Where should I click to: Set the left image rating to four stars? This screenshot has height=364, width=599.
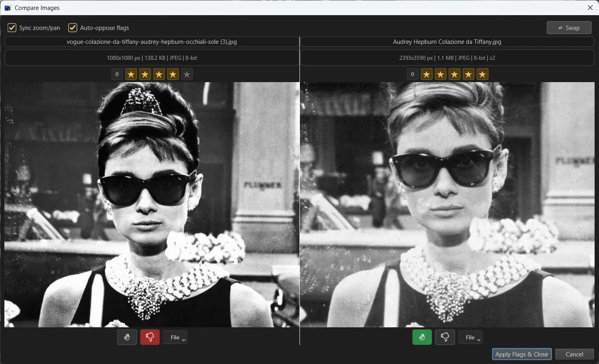pos(173,74)
